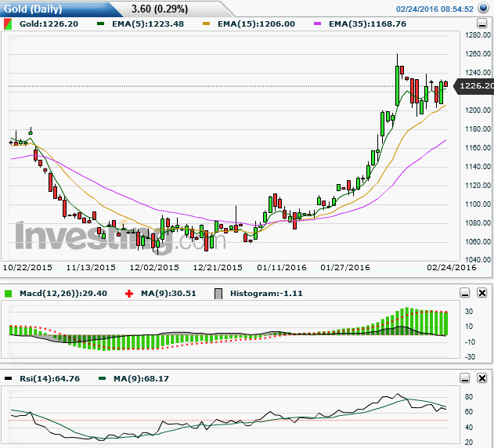
Task: Click the Gold candlestick legend icon
Action: 8,24
